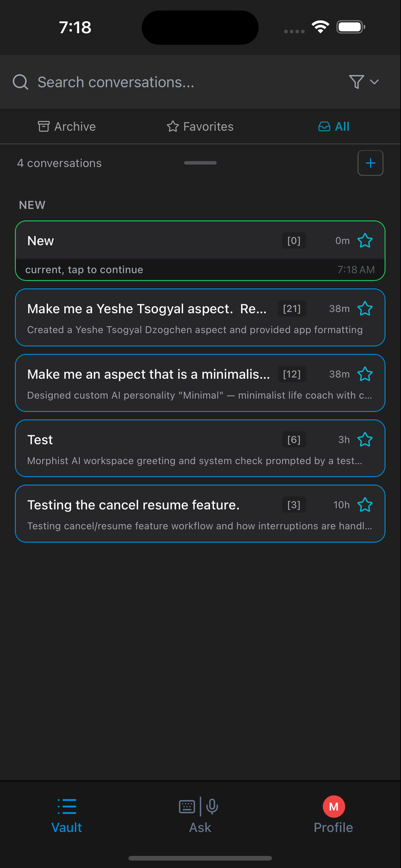This screenshot has height=868, width=401.
Task: Expand the filter dropdown chevron
Action: tap(375, 82)
